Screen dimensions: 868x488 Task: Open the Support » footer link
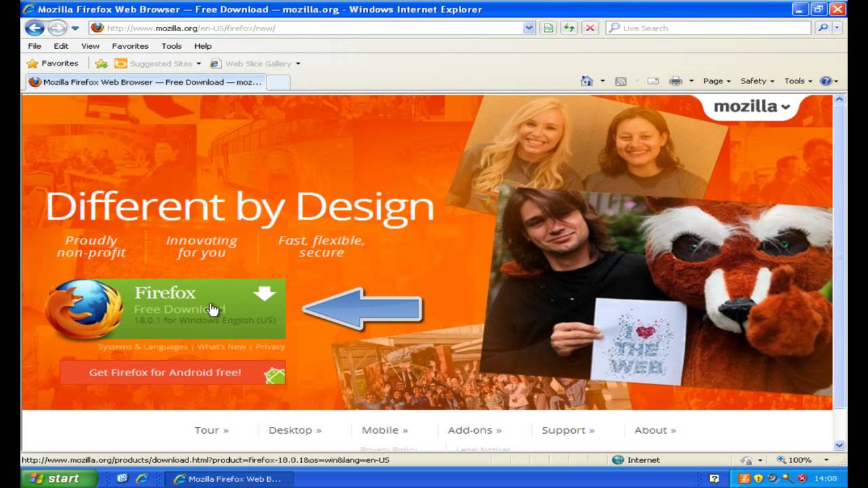pos(568,430)
